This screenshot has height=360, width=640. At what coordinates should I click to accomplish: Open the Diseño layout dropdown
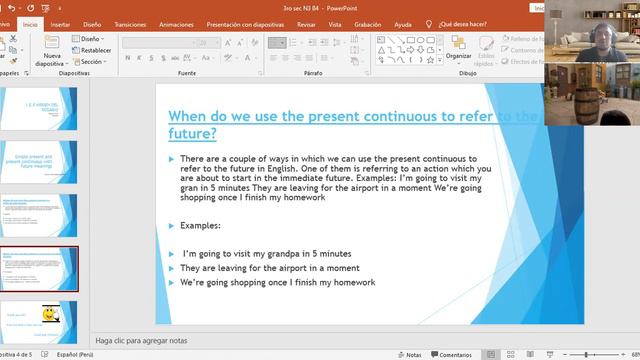click(x=88, y=39)
